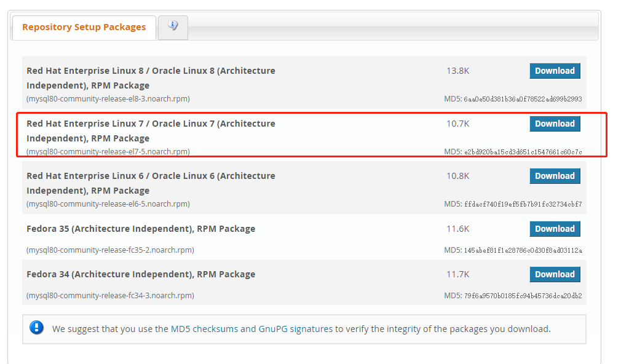This screenshot has height=364, width=629.
Task: Click the 13.8K file size
Action: [x=457, y=71]
